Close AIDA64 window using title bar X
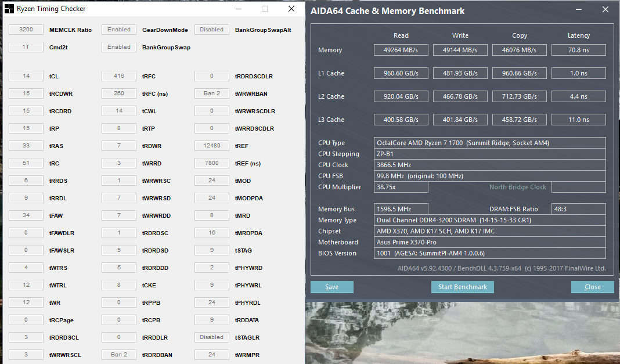 (x=605, y=9)
